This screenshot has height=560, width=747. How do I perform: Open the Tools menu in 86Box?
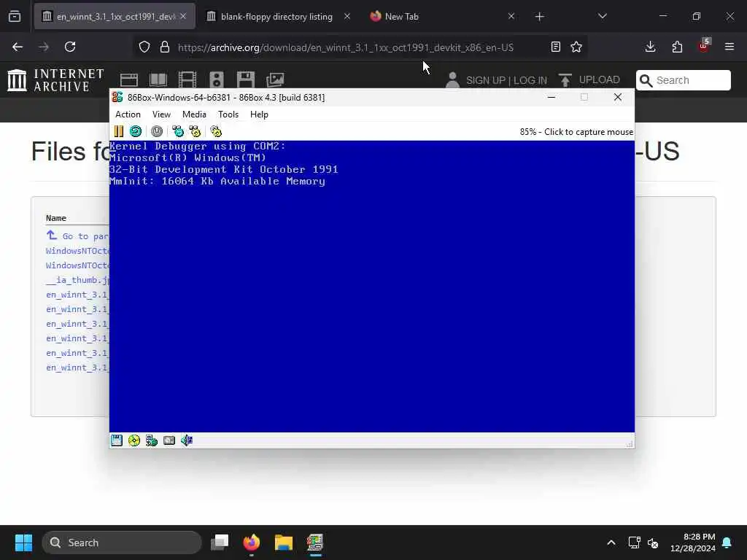point(228,114)
